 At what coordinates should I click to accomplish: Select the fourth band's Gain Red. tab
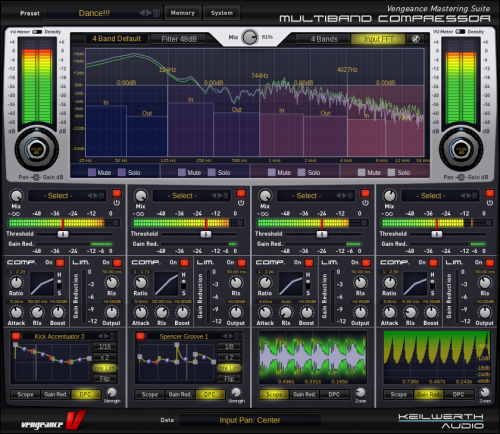click(x=429, y=394)
